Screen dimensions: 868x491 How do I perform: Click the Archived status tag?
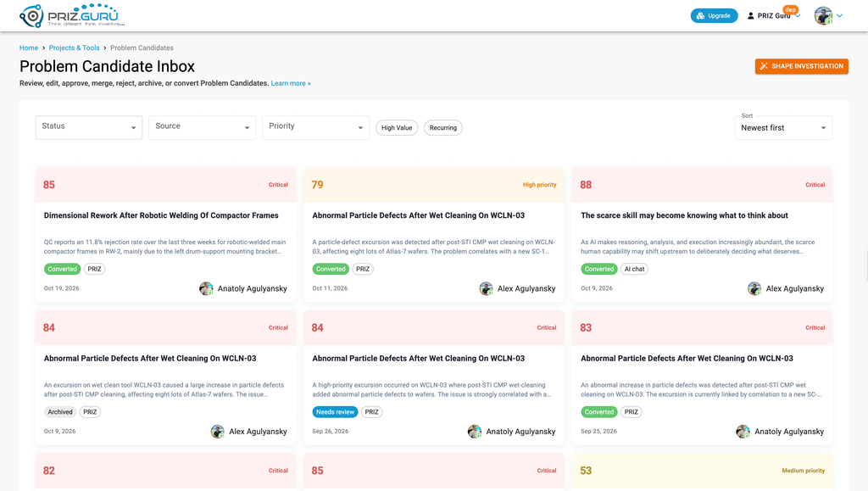(x=60, y=412)
